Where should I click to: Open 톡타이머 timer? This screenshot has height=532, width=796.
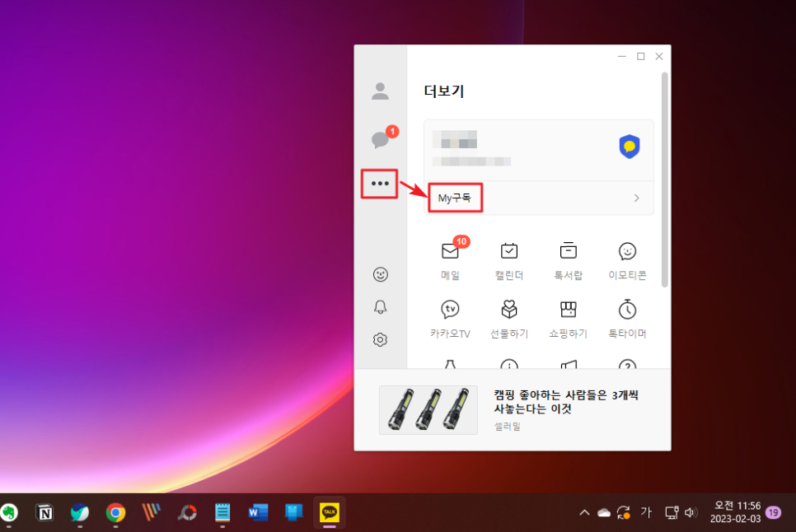point(627,320)
